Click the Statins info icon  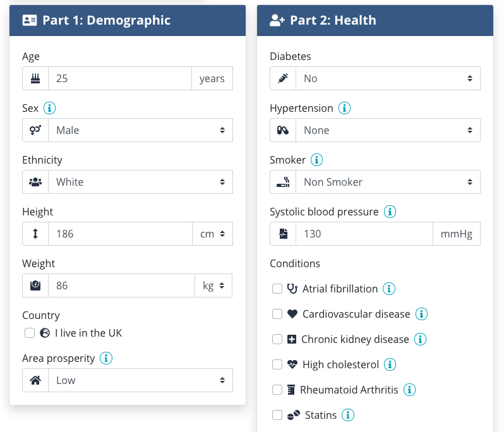point(348,415)
